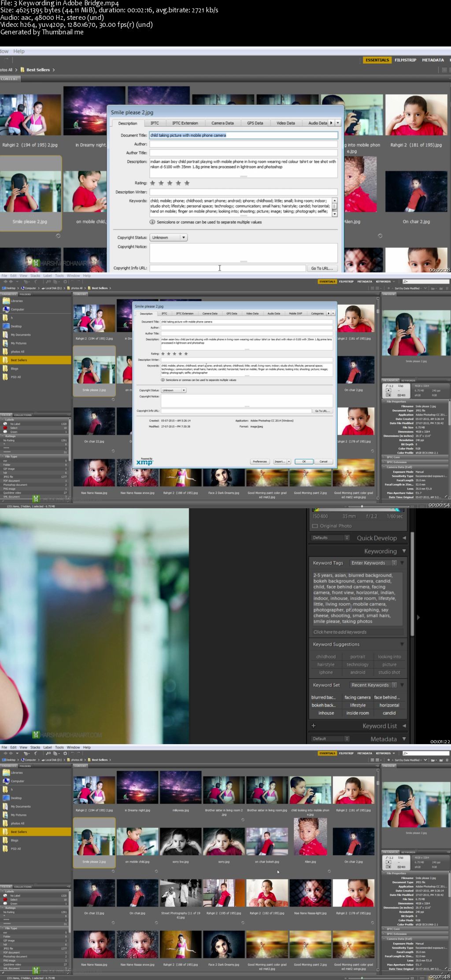451x980 pixels.
Task: Click the tab scroll arrow in the top-frame dialog
Action: 332,123
